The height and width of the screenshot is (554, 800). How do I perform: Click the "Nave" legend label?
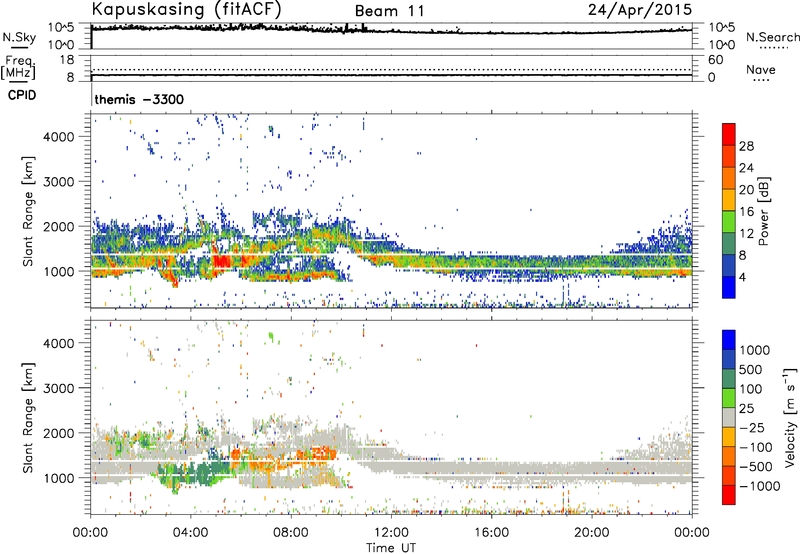tap(761, 69)
